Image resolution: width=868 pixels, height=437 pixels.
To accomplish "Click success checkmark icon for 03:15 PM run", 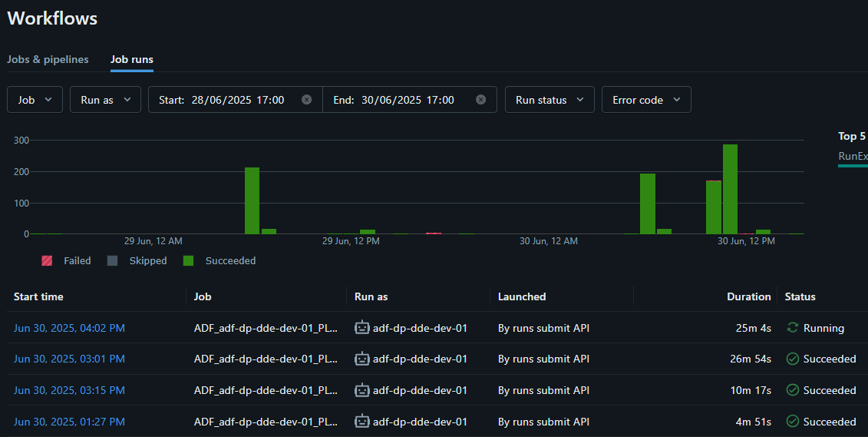I will (793, 390).
